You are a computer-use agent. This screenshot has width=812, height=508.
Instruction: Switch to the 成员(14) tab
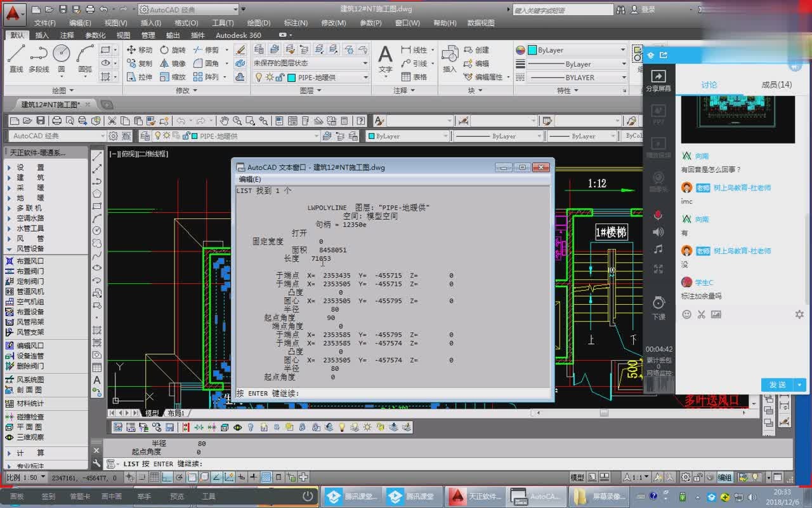776,84
